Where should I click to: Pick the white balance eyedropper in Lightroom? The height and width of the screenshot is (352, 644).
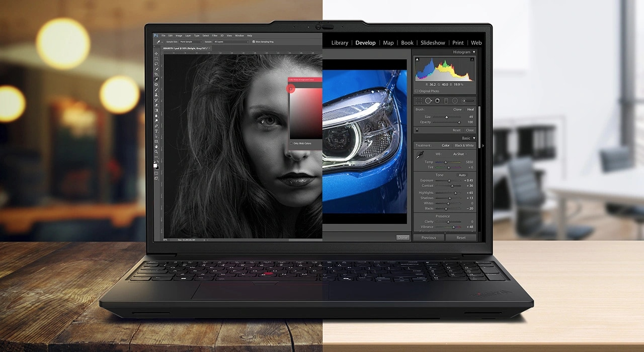(x=419, y=157)
